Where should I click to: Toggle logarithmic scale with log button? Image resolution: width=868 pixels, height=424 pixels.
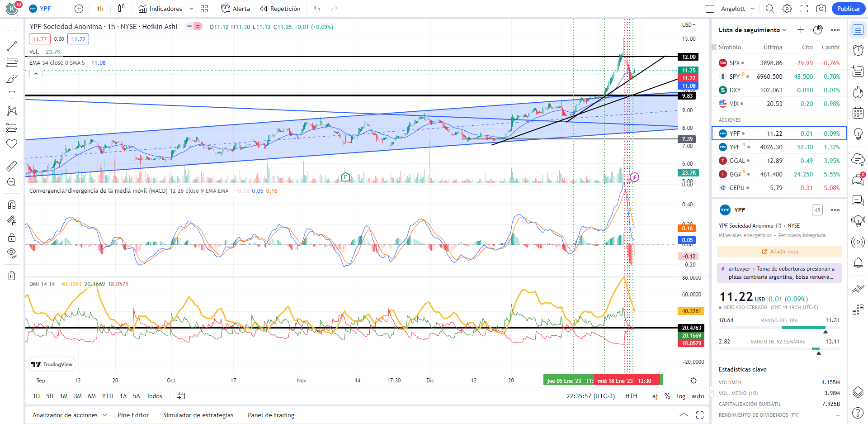681,396
